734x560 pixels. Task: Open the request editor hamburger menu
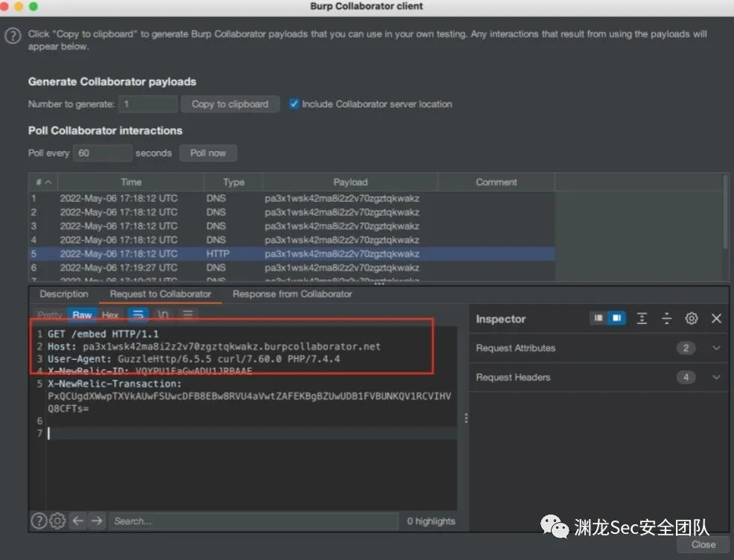point(188,314)
